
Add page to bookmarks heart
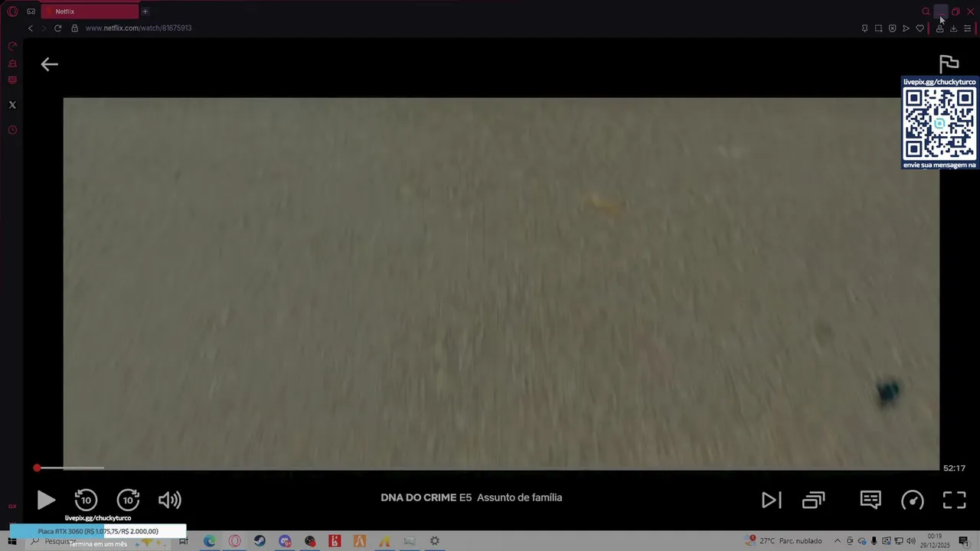(x=920, y=28)
